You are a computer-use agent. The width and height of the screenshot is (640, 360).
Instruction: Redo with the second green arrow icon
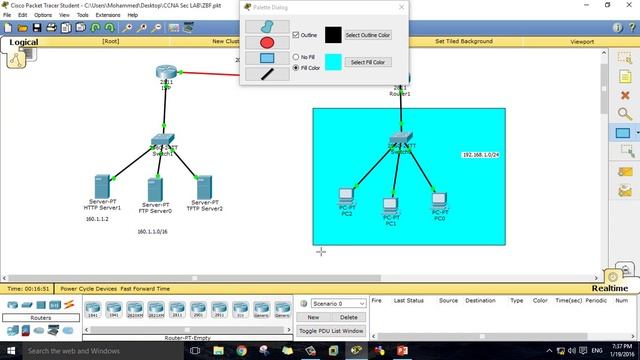[109, 28]
